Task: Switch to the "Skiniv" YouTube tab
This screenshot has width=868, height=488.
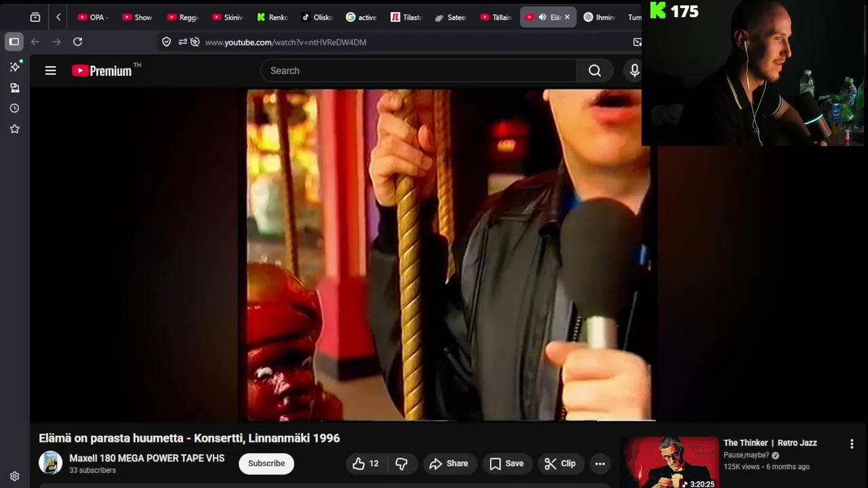Action: [x=226, y=17]
